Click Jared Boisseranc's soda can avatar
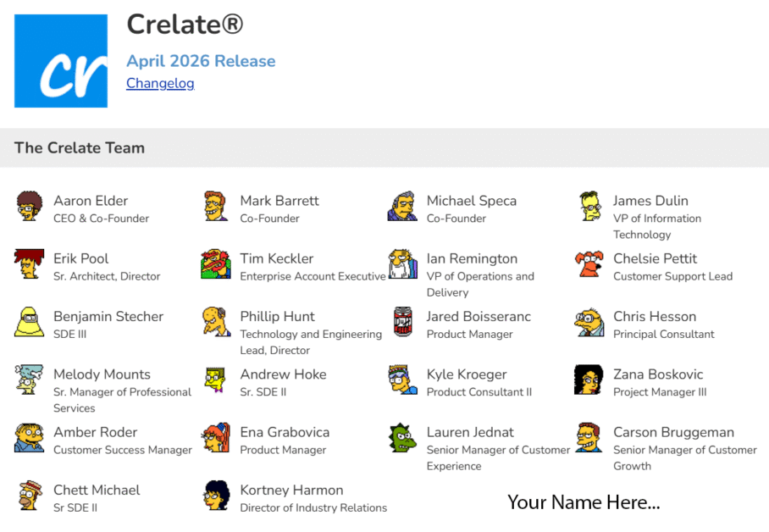Viewport: 769px width, 532px height. pyautogui.click(x=402, y=322)
